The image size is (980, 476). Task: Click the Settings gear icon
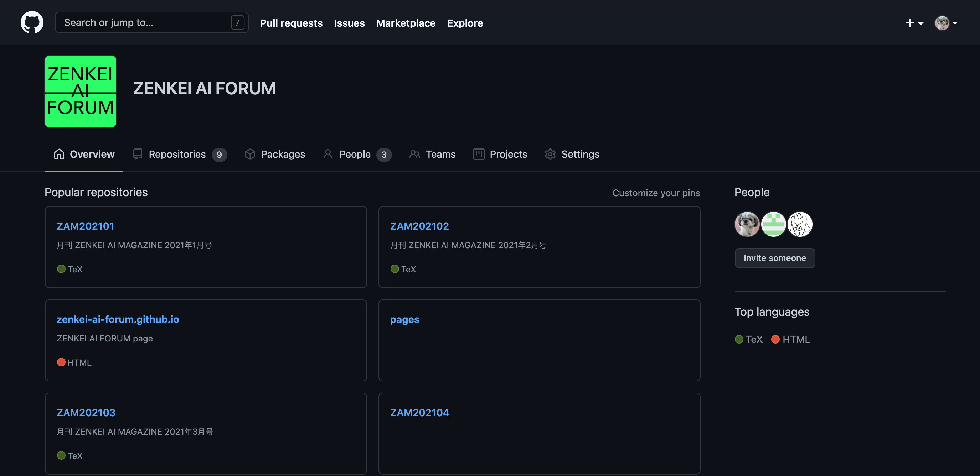pyautogui.click(x=550, y=154)
